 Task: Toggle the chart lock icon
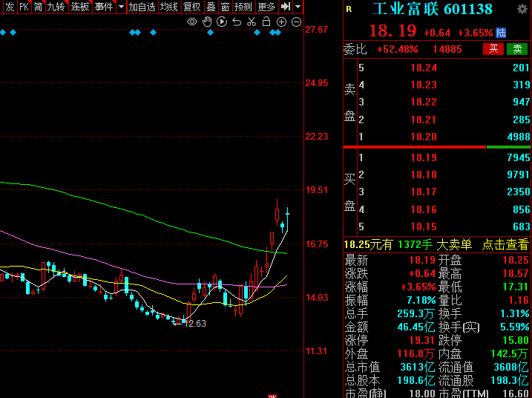tap(266, 22)
